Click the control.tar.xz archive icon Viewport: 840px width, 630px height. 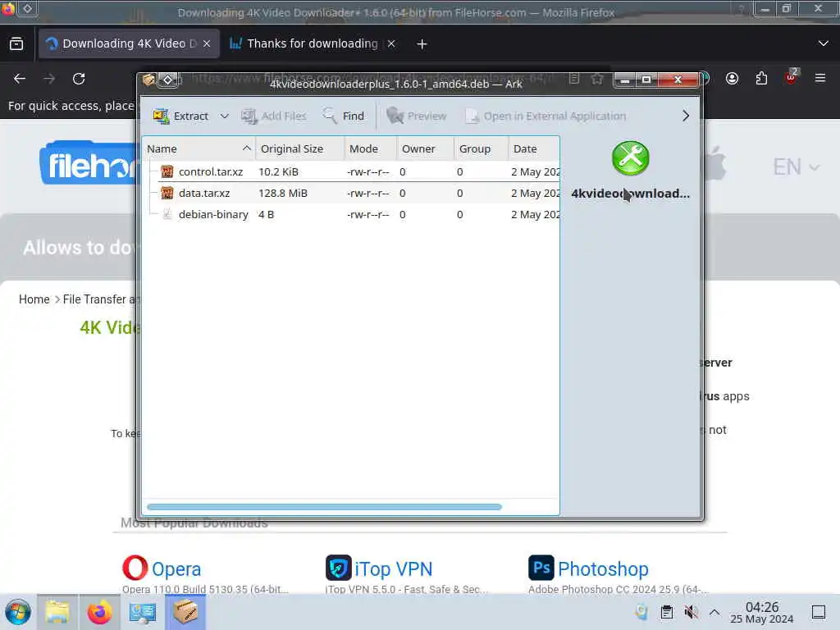[x=167, y=171]
